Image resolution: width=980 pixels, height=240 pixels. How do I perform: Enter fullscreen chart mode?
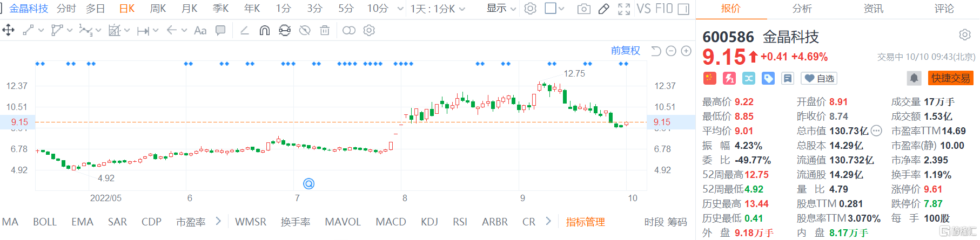click(624, 9)
